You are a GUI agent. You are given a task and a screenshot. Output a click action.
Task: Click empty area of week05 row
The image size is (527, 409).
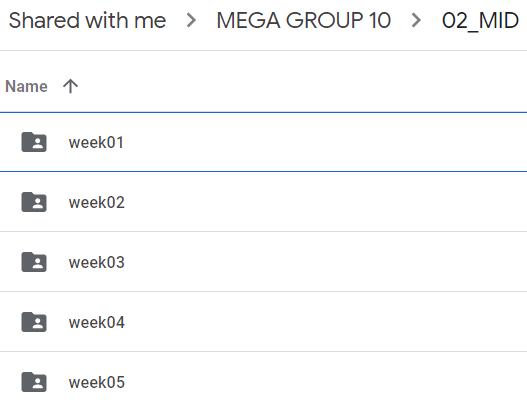[323, 380]
